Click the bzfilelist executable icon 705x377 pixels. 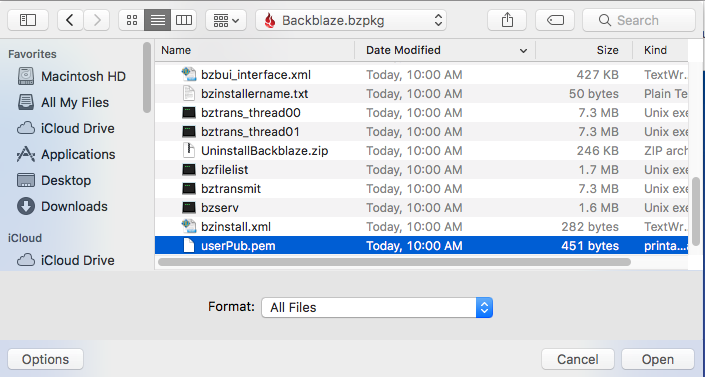189,170
